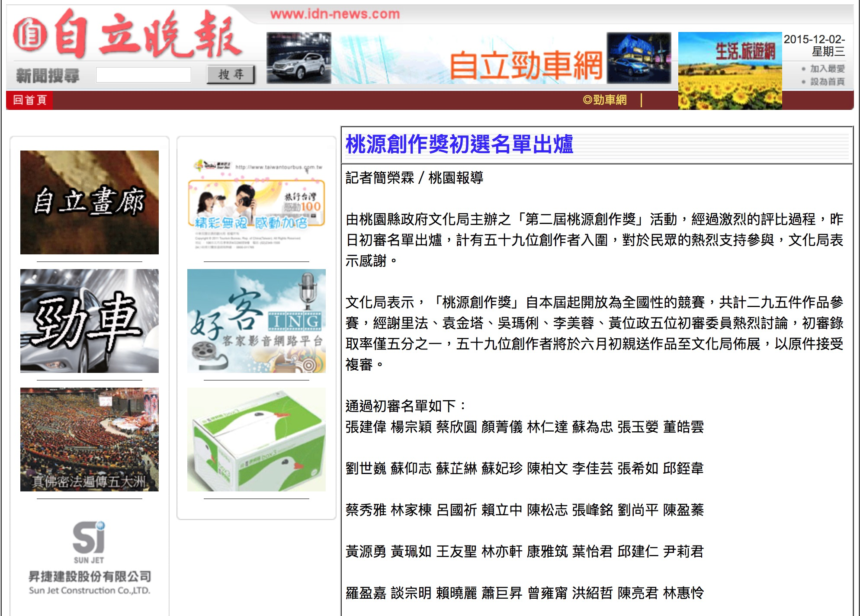Switch to the 新聞搜尋 search section

pyautogui.click(x=48, y=74)
